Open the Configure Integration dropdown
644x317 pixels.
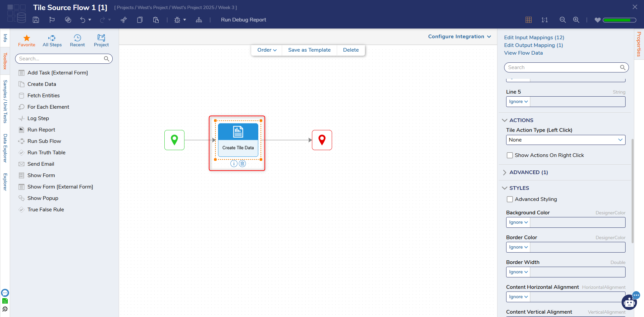pyautogui.click(x=459, y=37)
